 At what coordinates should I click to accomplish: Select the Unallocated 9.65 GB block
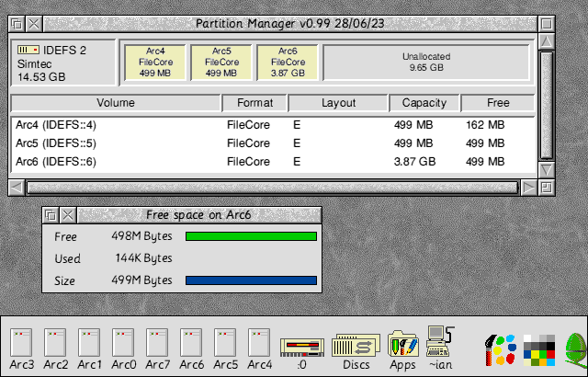[x=426, y=63]
